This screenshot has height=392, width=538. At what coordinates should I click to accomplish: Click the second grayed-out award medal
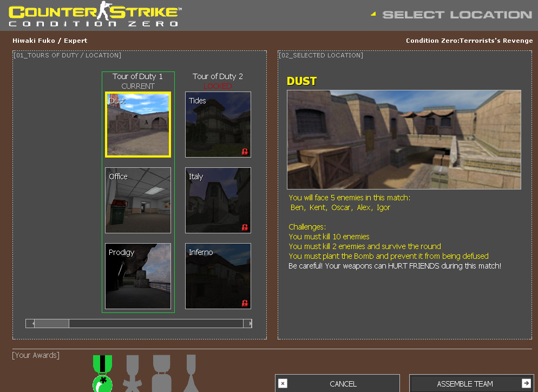pyautogui.click(x=161, y=373)
